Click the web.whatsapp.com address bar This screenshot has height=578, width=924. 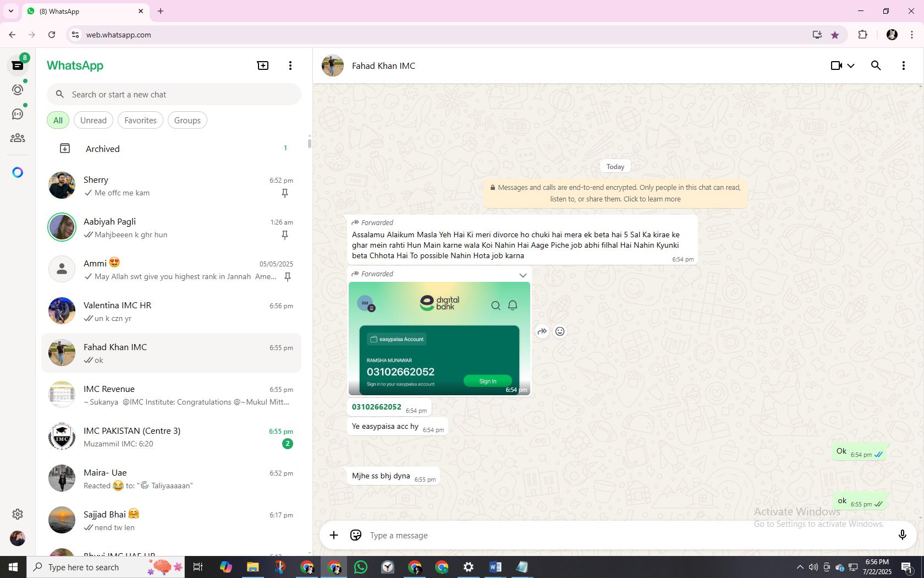tap(119, 35)
